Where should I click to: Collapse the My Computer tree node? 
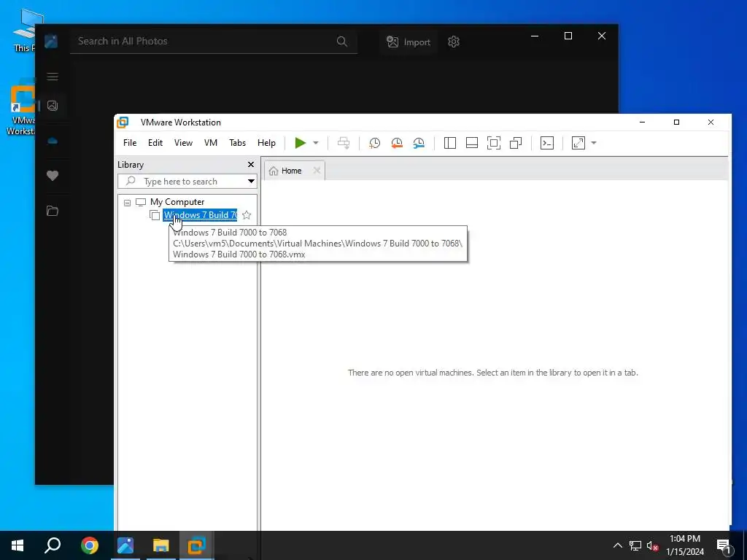[x=127, y=203]
